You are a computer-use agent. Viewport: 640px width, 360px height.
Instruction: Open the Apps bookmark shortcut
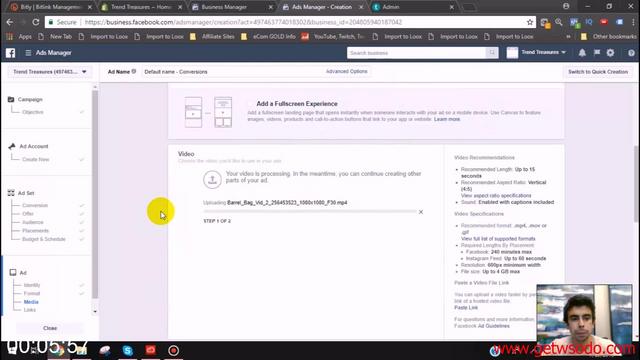[20, 36]
